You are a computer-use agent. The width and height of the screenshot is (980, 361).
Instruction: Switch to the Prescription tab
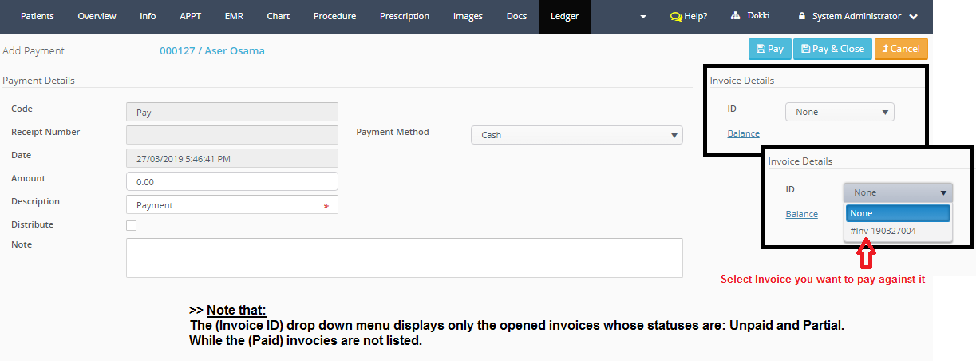tap(404, 17)
